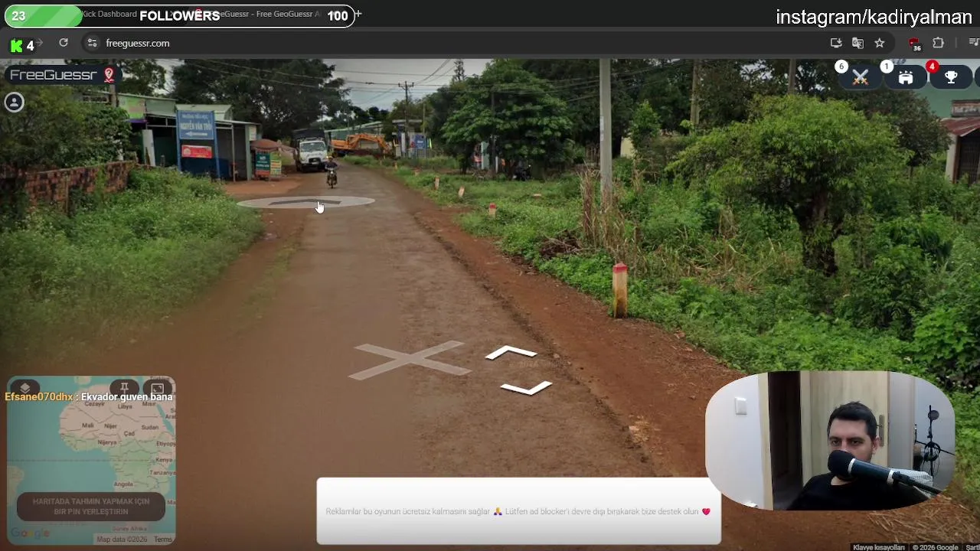
Task: Jump to the circle marker down the road
Action: [305, 202]
